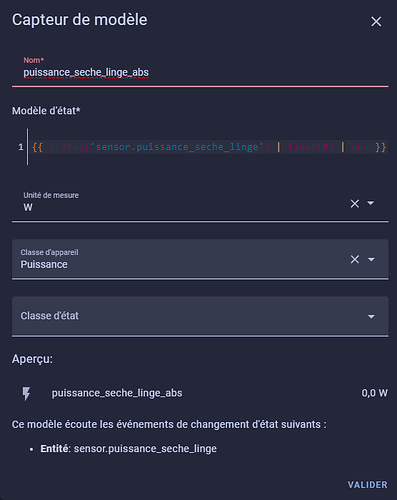Click the sensor.puissance_seche_linge entity text
397x500 pixels.
145,449
